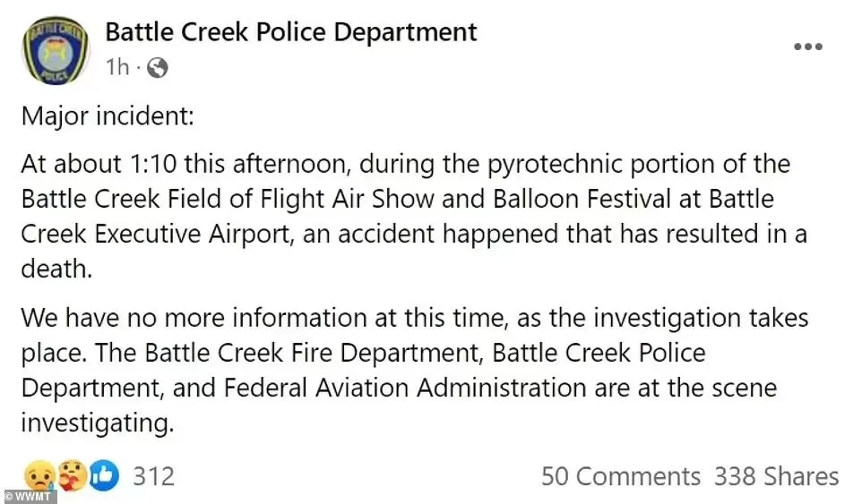Screen dimensions: 862x504
Task: View the 338 Shares list
Action: (x=776, y=476)
